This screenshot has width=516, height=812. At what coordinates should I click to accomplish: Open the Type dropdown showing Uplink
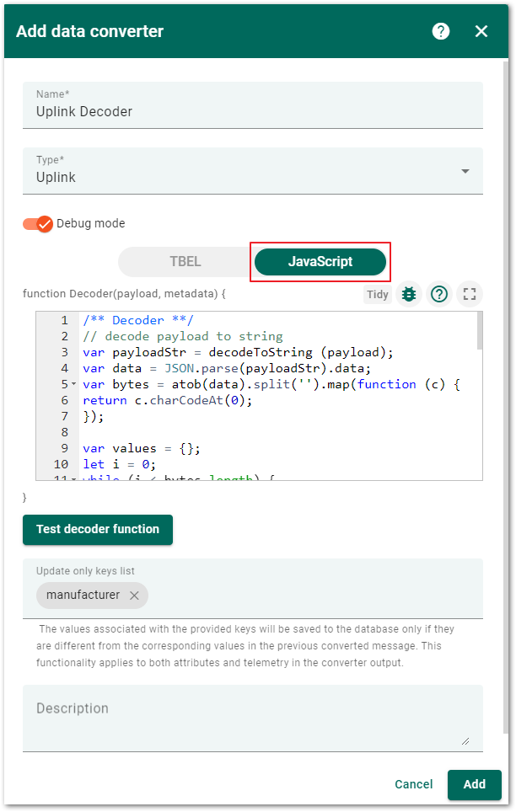253,171
